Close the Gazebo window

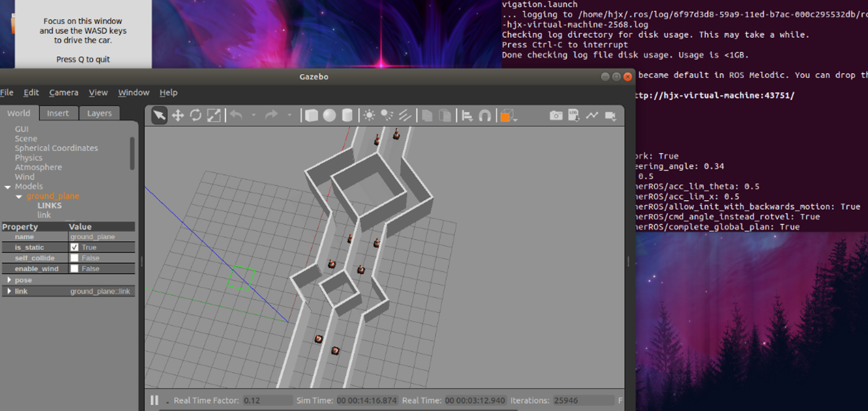coord(628,77)
